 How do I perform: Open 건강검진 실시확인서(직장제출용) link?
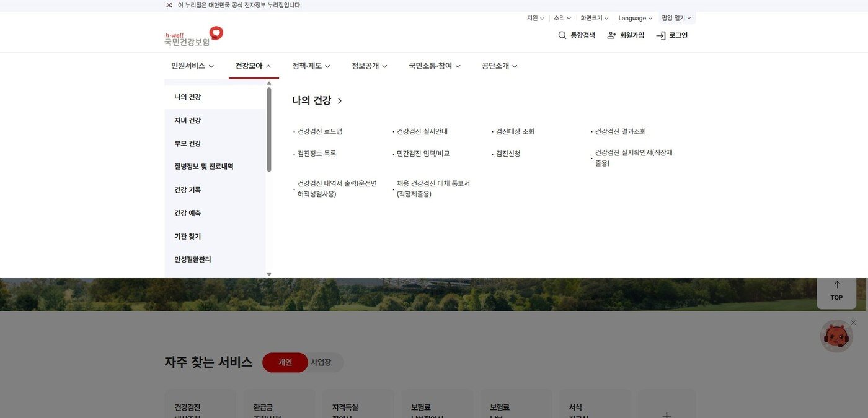click(x=634, y=158)
